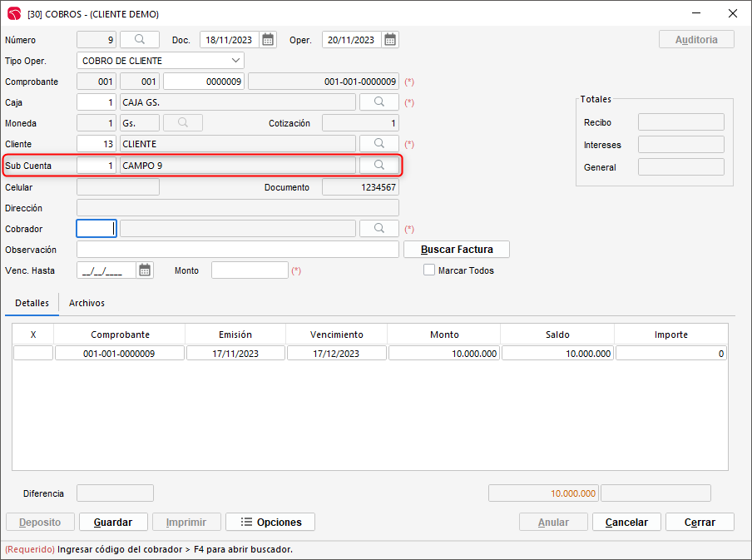Focus the Observación text field
The height and width of the screenshot is (560, 752).
click(x=237, y=250)
